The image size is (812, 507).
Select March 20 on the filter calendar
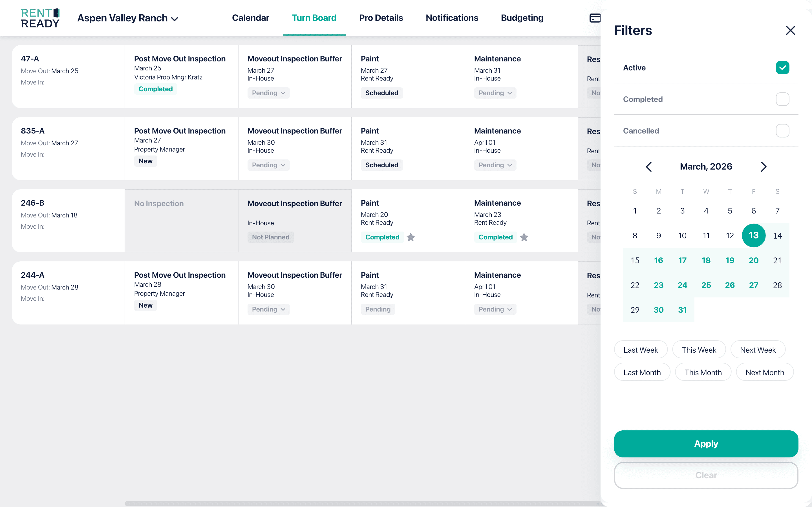[754, 260]
